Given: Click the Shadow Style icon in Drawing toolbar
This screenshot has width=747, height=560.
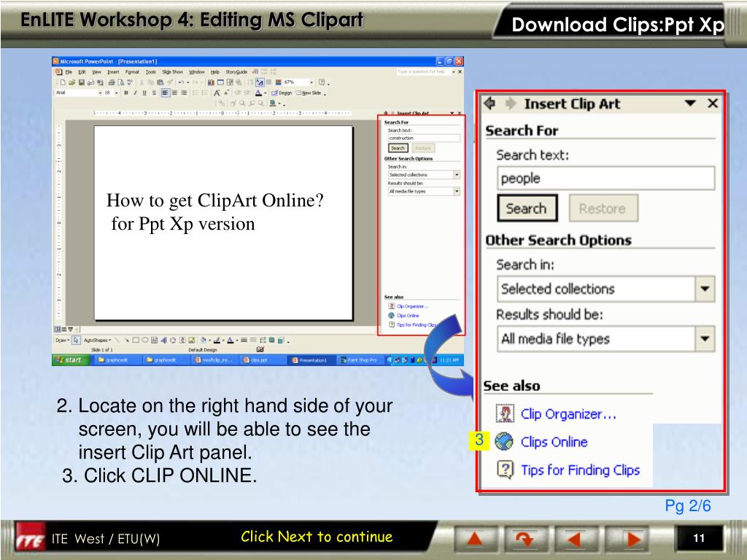Looking at the screenshot, I should pos(271,340).
